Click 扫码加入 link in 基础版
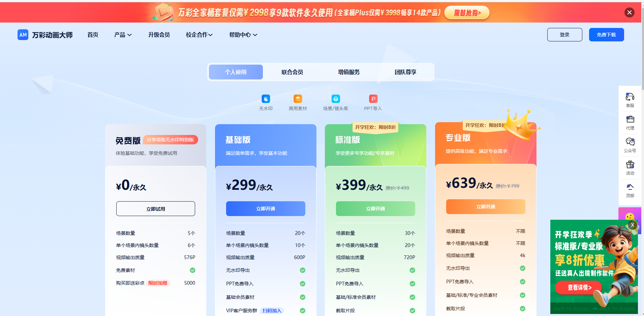 tap(272, 311)
